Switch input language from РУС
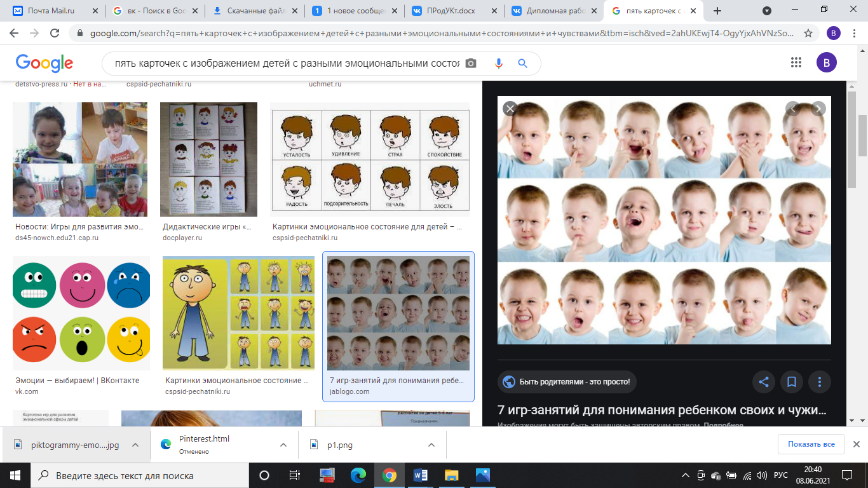Image resolution: width=868 pixels, height=488 pixels. pos(780,475)
